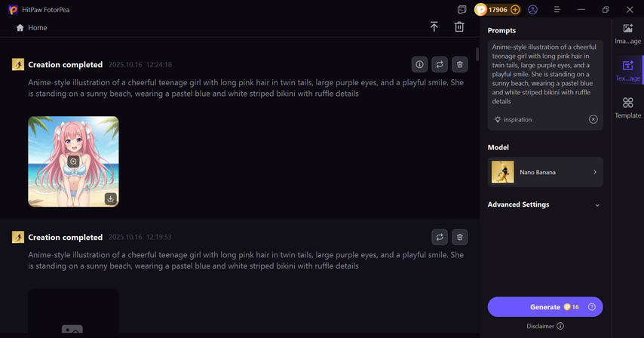Click the Generate button

(x=545, y=307)
